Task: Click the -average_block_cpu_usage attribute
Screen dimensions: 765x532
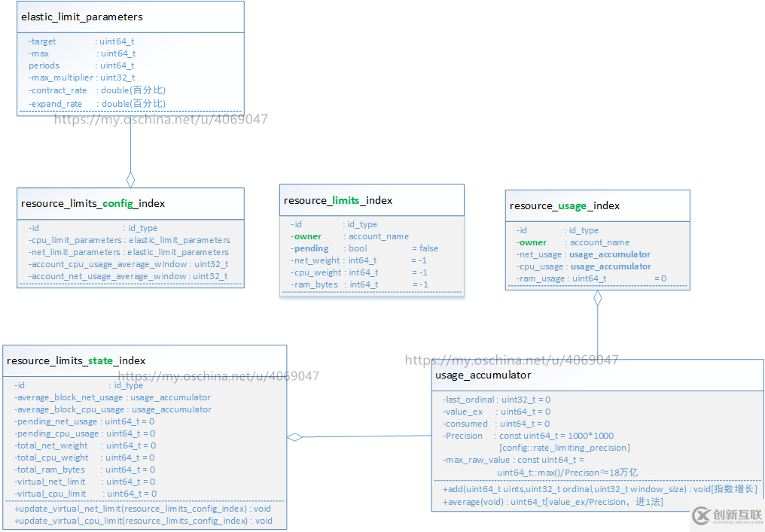Action: pos(113,409)
